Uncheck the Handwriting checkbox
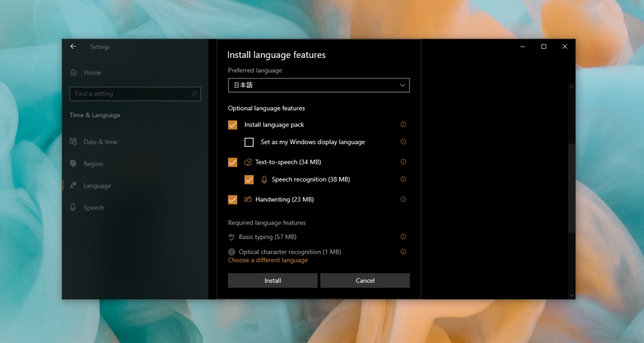The height and width of the screenshot is (343, 644). point(232,199)
